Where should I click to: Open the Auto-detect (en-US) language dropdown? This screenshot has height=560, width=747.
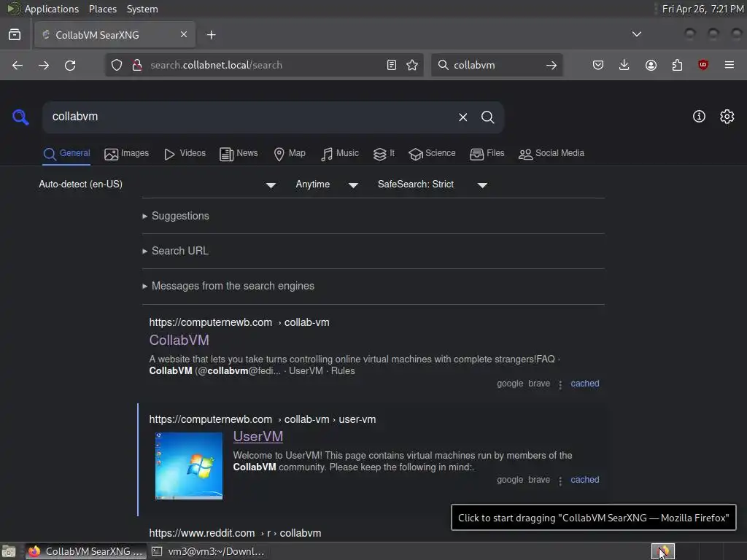tap(158, 184)
